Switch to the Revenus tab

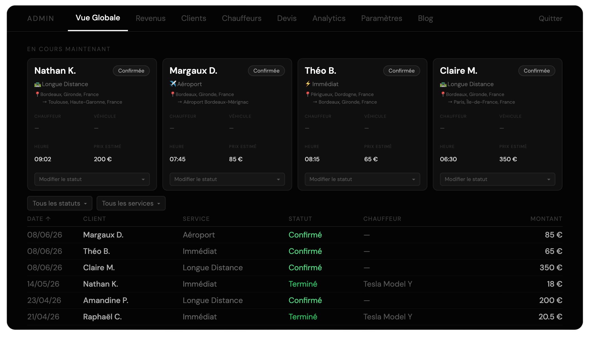pos(151,18)
